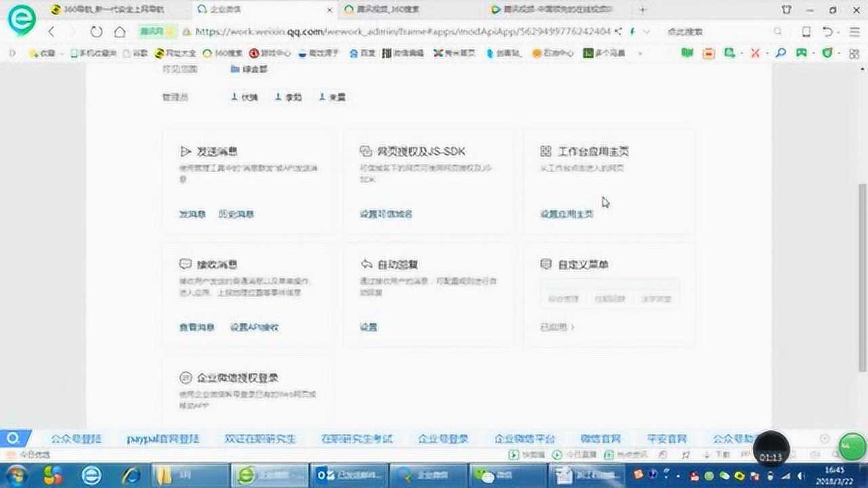
Task: Click the 自定义菜单 icon
Action: 546,264
